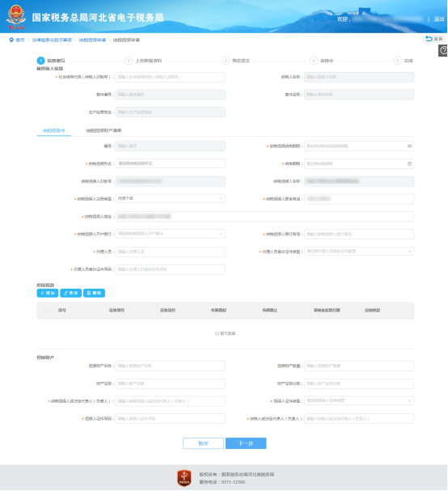Click the tax bureau emblem logo
The image size is (448, 491).
(x=15, y=17)
